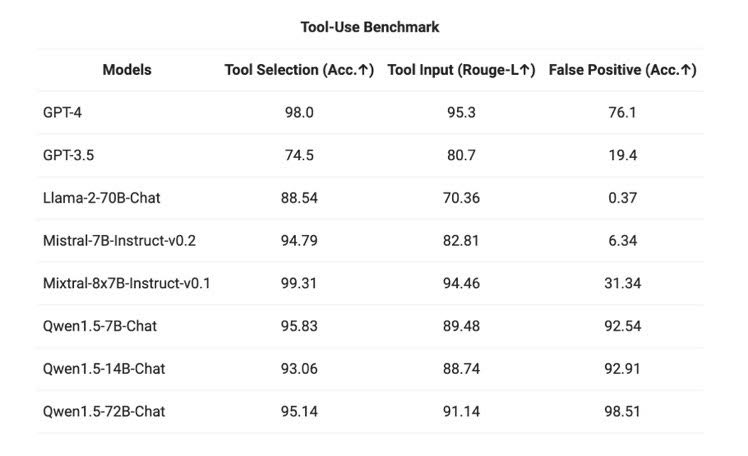Image resolution: width=748 pixels, height=456 pixels.
Task: Click the GPT-3.5 model name
Action: pos(68,155)
